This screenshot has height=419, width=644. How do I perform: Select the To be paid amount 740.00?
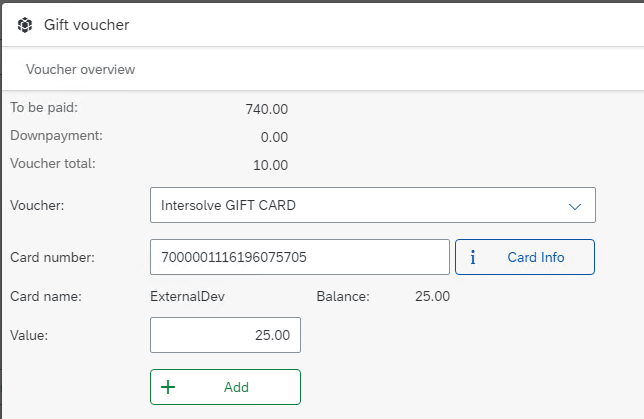pos(266,109)
